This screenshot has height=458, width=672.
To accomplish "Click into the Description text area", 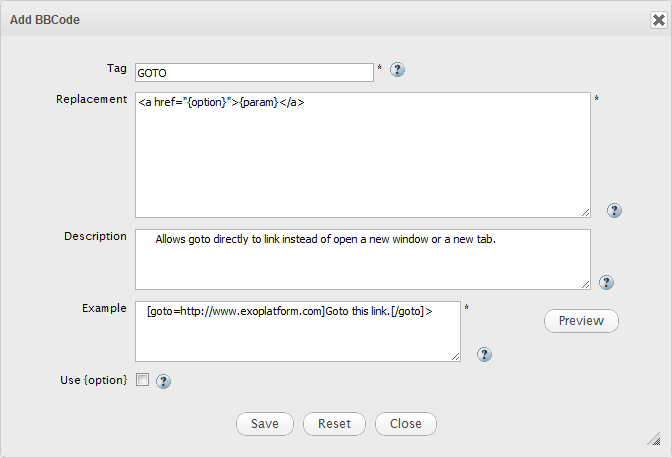I will click(362, 259).
